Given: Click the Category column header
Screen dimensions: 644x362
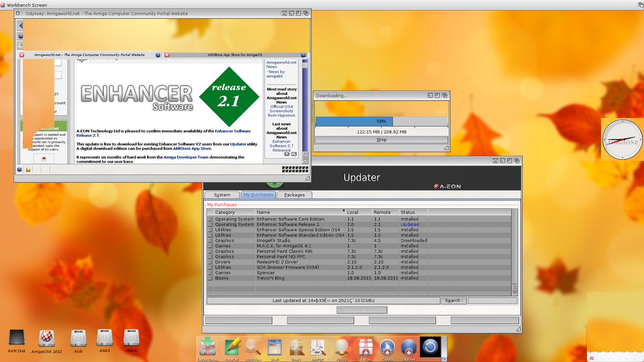Looking at the screenshot, I should (235, 212).
